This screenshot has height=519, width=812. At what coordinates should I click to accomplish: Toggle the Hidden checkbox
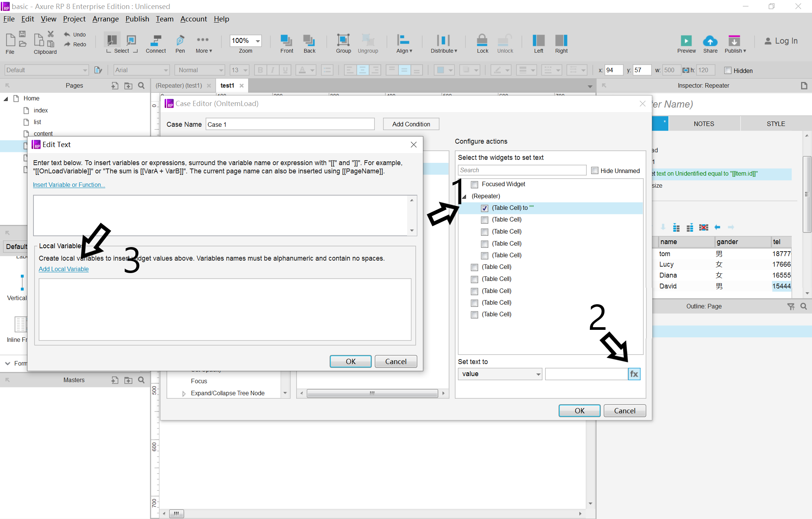point(728,70)
